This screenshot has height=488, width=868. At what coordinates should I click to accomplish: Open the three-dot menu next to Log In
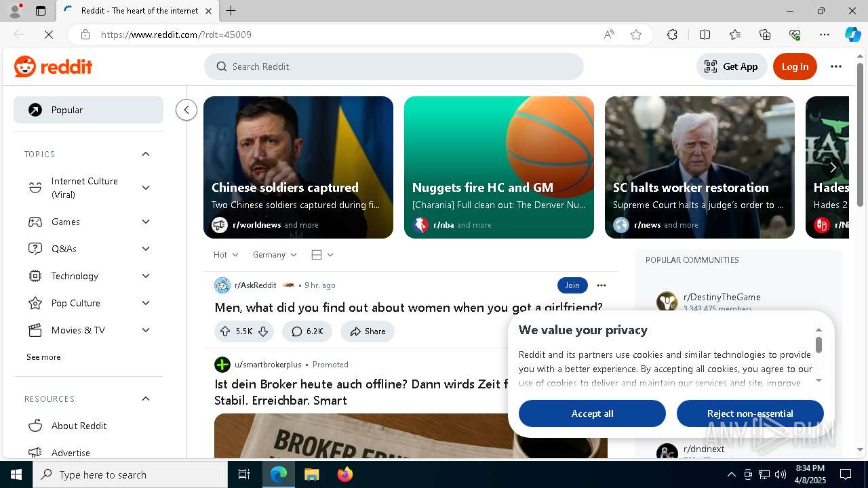836,66
